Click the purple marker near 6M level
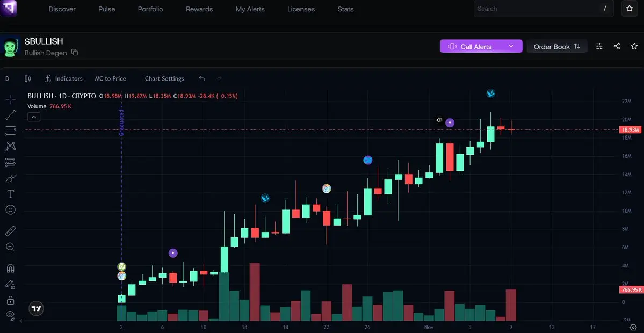 [173, 253]
